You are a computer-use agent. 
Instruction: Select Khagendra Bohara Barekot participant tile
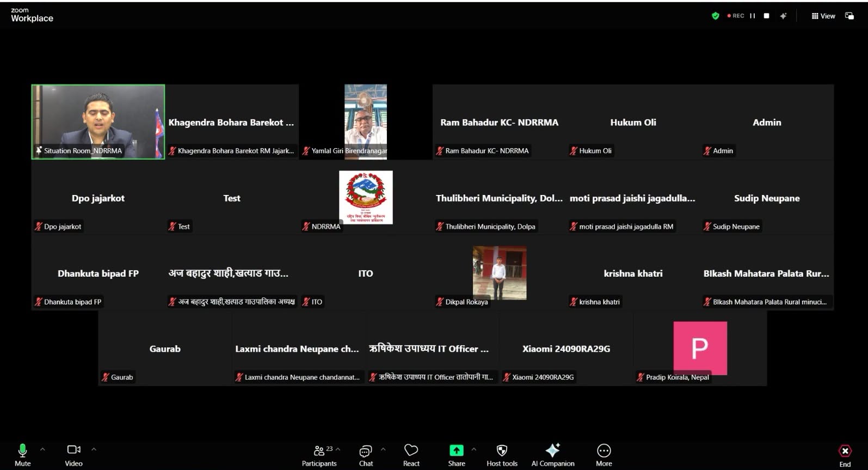(232, 122)
